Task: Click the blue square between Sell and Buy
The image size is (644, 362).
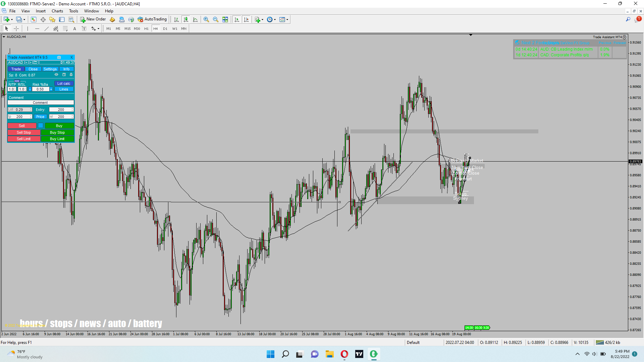Action: (41, 126)
